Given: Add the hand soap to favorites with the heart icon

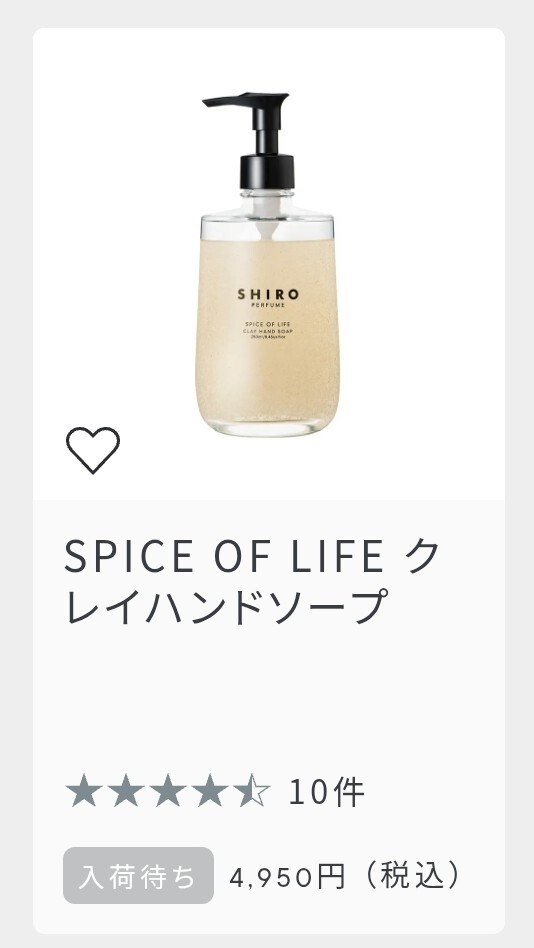Looking at the screenshot, I should 93,450.
